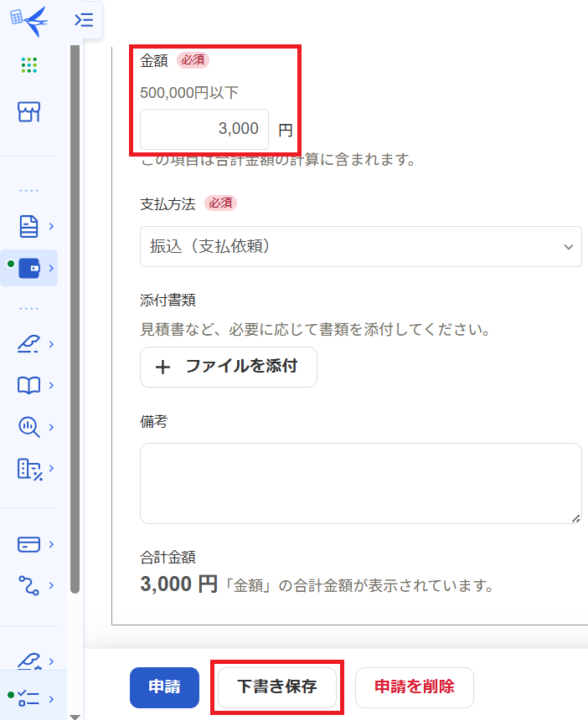Image resolution: width=588 pixels, height=720 pixels.
Task: Open the 支払方法 dropdown showing 振込（支払依頼）
Action: pos(361,247)
